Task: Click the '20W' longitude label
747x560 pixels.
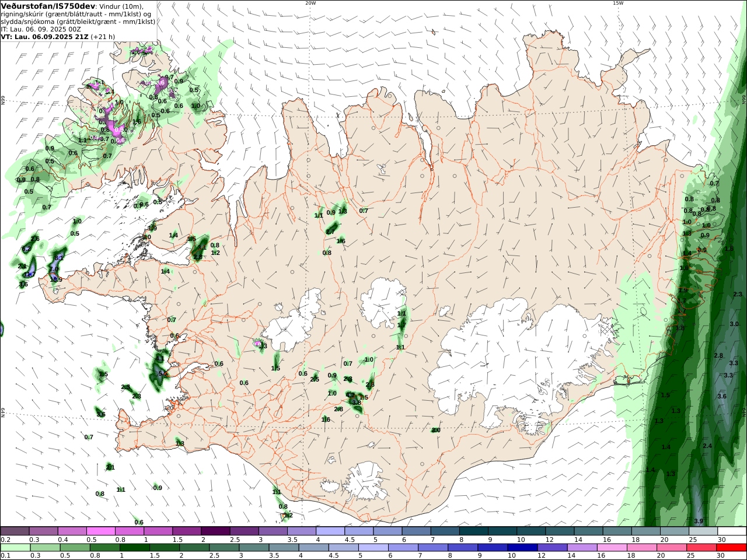Action: point(310,3)
